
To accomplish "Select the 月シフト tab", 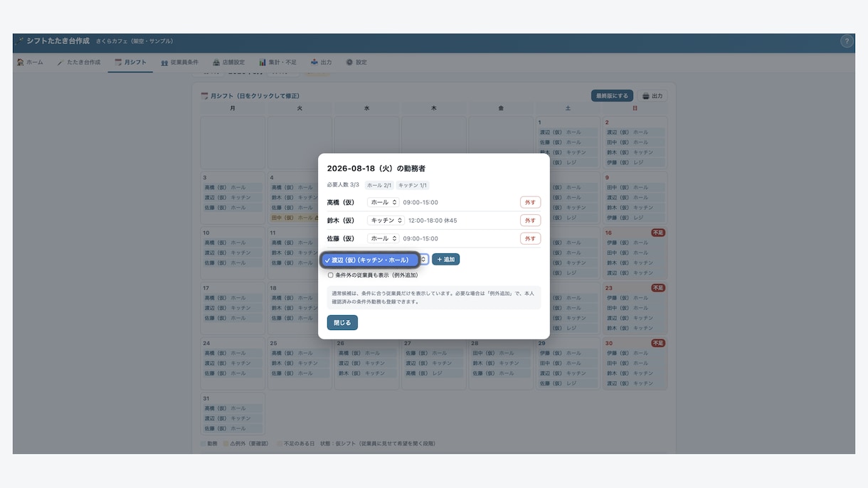I will click(x=130, y=63).
